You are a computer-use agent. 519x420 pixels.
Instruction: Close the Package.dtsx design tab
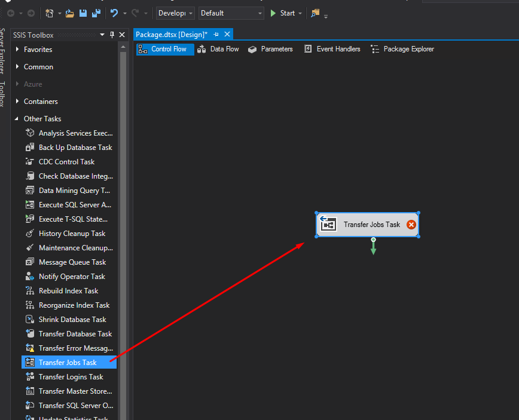[227, 35]
